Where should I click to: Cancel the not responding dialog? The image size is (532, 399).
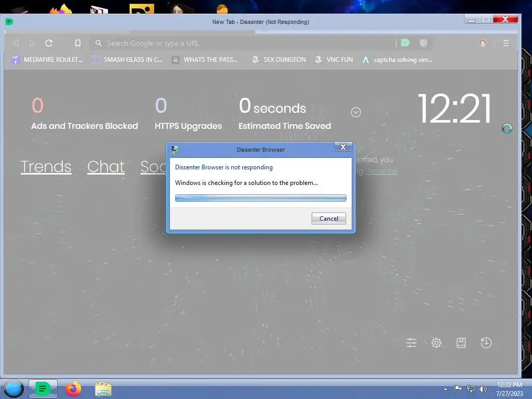pyautogui.click(x=328, y=219)
